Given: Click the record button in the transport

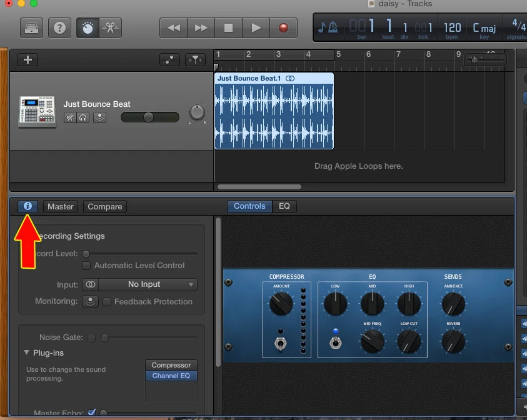Looking at the screenshot, I should coord(283,27).
